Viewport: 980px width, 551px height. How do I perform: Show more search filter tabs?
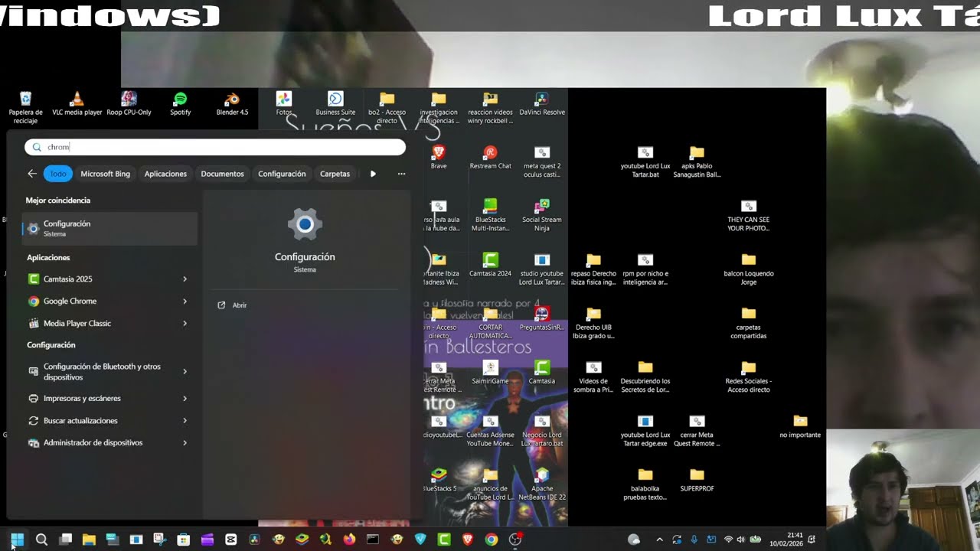pyautogui.click(x=373, y=174)
